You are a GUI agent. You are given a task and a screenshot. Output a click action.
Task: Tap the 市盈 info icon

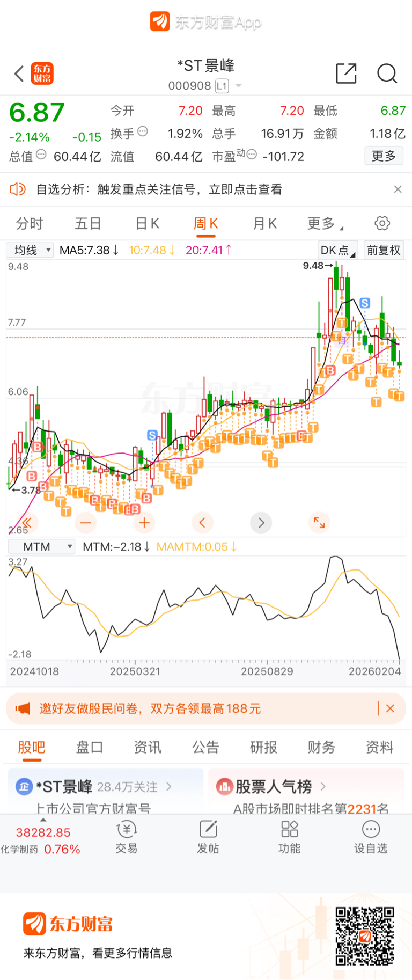[251, 155]
